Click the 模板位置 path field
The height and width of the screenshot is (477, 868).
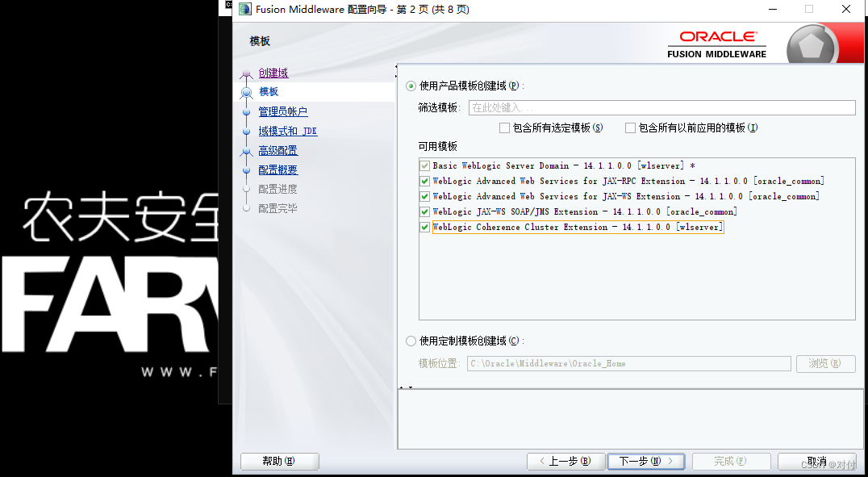click(629, 363)
